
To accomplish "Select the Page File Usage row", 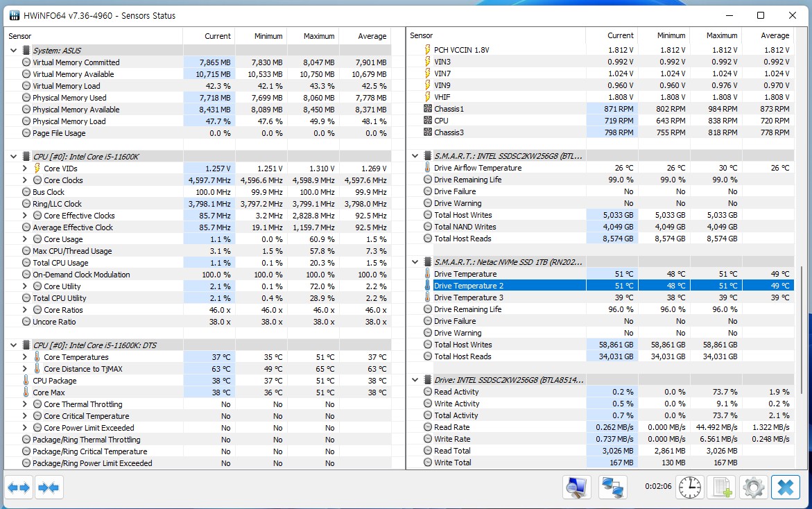I will 198,133.
